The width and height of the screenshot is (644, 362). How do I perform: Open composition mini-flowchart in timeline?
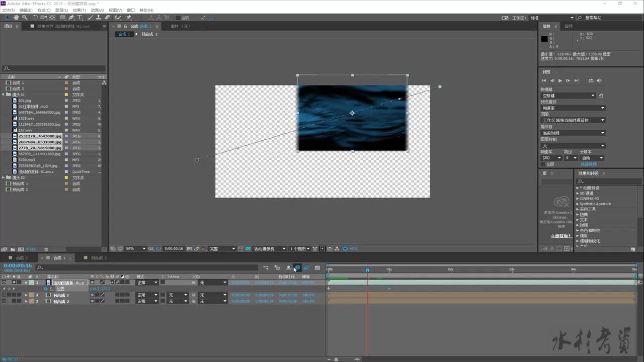coord(266,268)
